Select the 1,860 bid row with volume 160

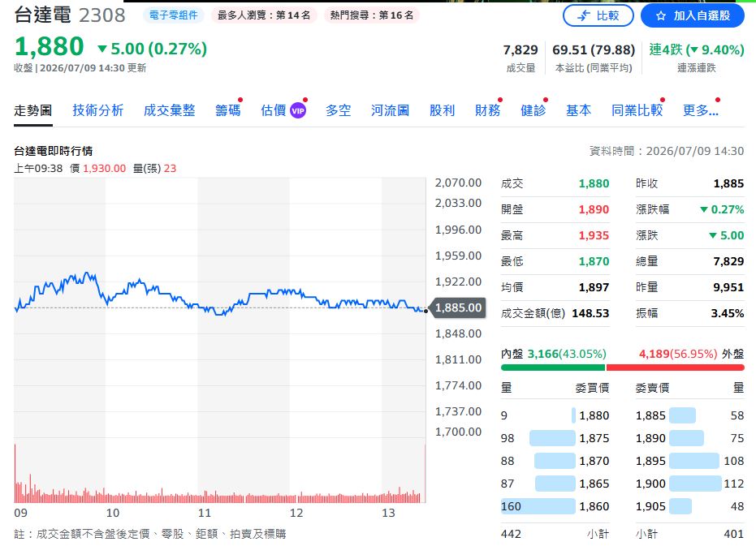(x=555, y=506)
